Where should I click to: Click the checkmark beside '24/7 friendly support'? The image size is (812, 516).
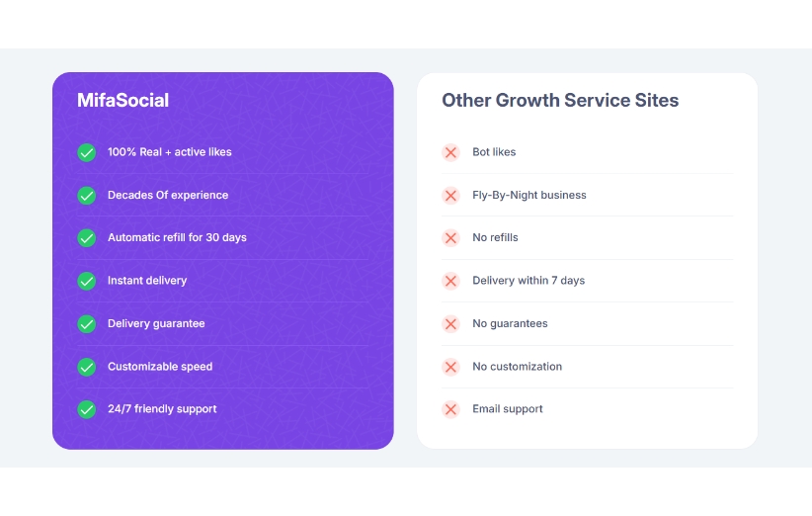pos(87,409)
